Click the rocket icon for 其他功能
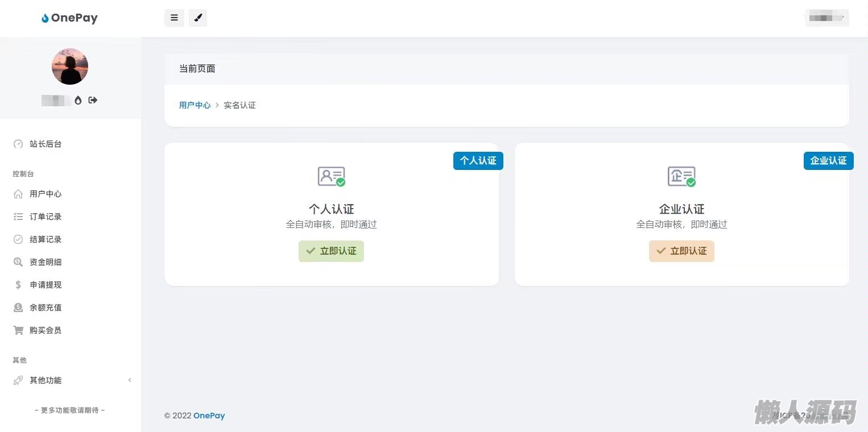The image size is (868, 432). pyautogui.click(x=18, y=380)
